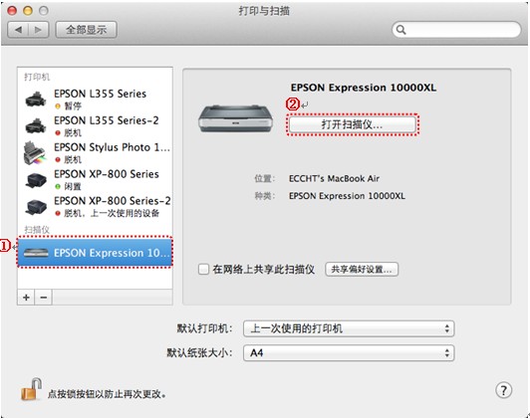Click Show All (全部显示) toolbar button
530x420 pixels.
click(87, 30)
